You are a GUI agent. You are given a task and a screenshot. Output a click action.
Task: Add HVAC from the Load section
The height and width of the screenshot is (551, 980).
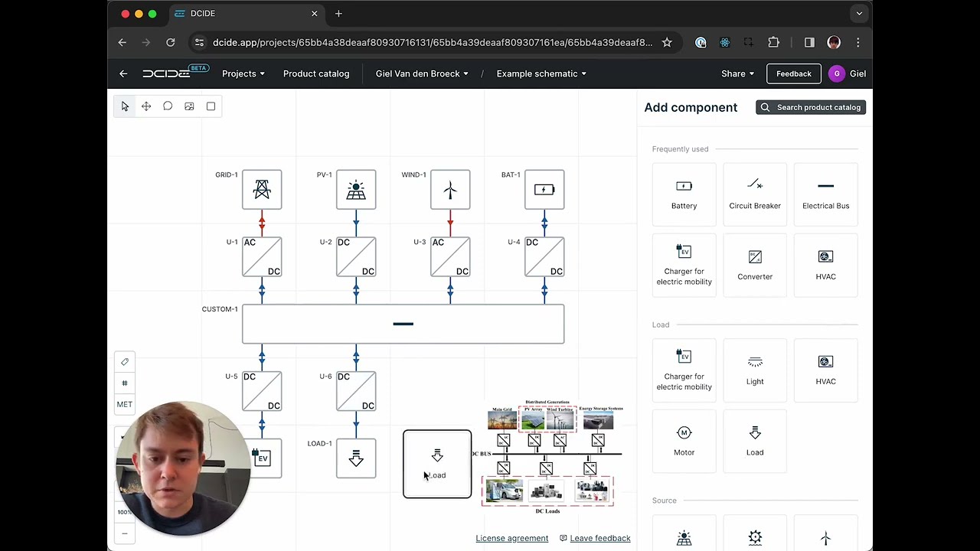(x=825, y=370)
